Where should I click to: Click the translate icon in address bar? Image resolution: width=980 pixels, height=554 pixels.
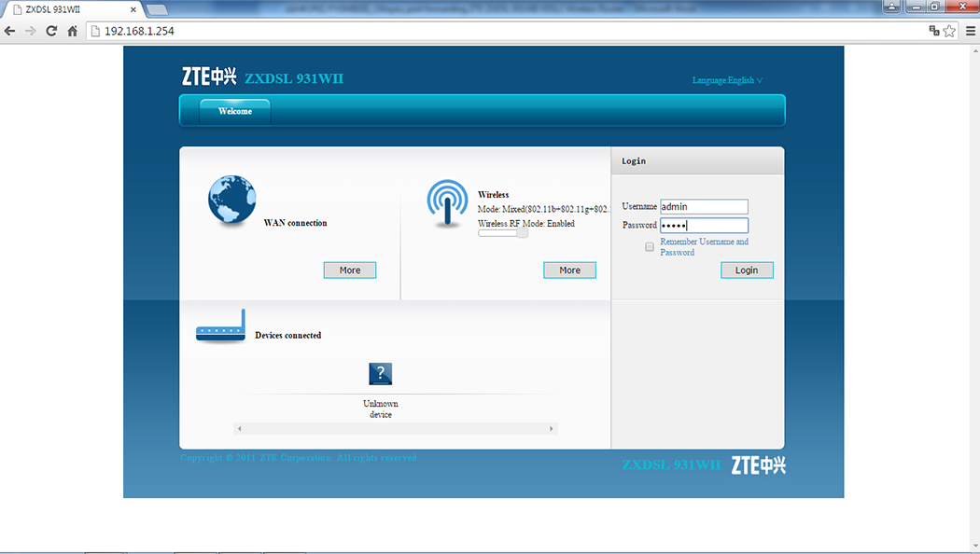tap(933, 31)
